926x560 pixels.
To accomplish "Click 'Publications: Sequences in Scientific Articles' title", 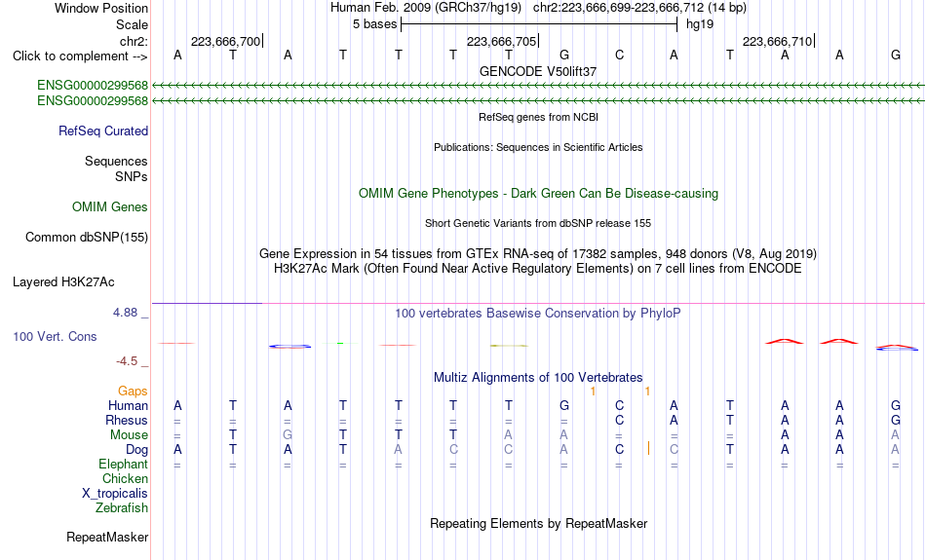I will pos(538,147).
